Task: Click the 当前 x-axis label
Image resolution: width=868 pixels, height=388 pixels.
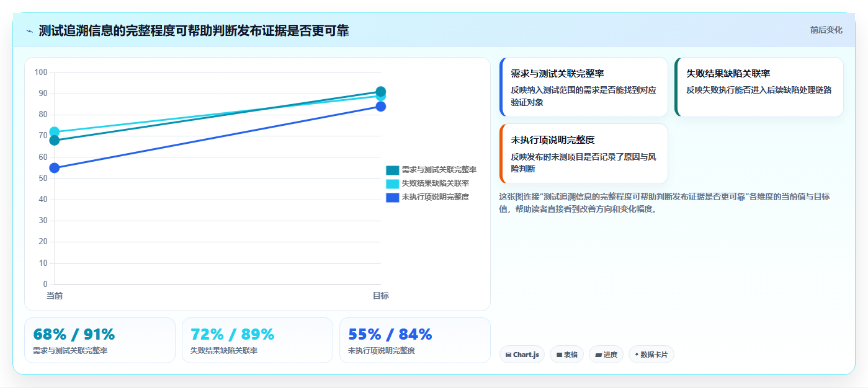Action: pyautogui.click(x=55, y=296)
